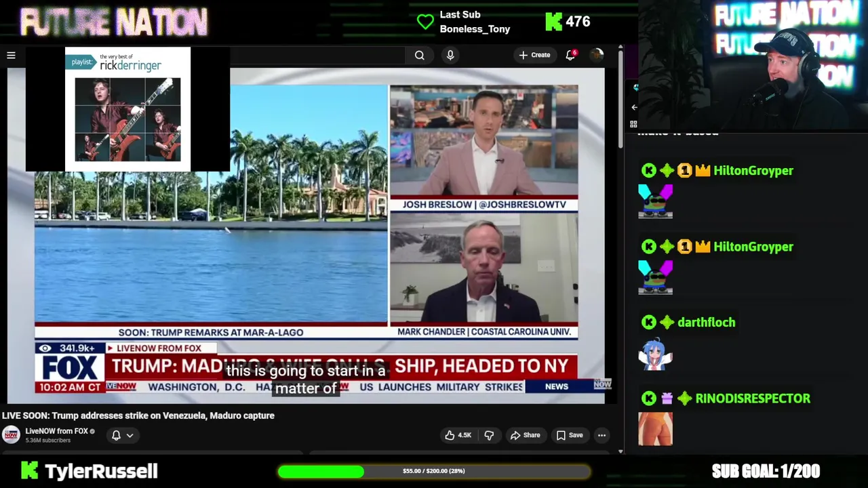Open the YouTube hamburger guide menu
Viewport: 868px width, 488px height.
click(11, 56)
